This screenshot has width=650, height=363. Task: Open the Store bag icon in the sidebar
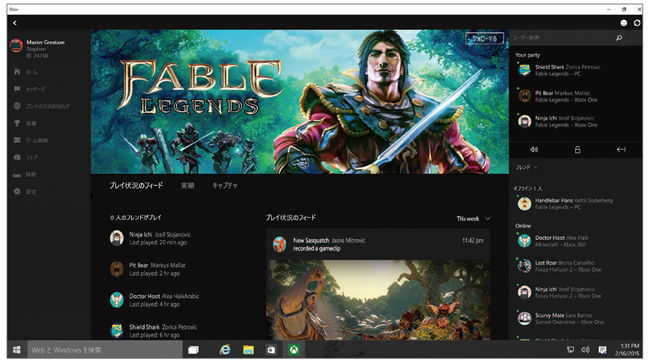point(17,157)
